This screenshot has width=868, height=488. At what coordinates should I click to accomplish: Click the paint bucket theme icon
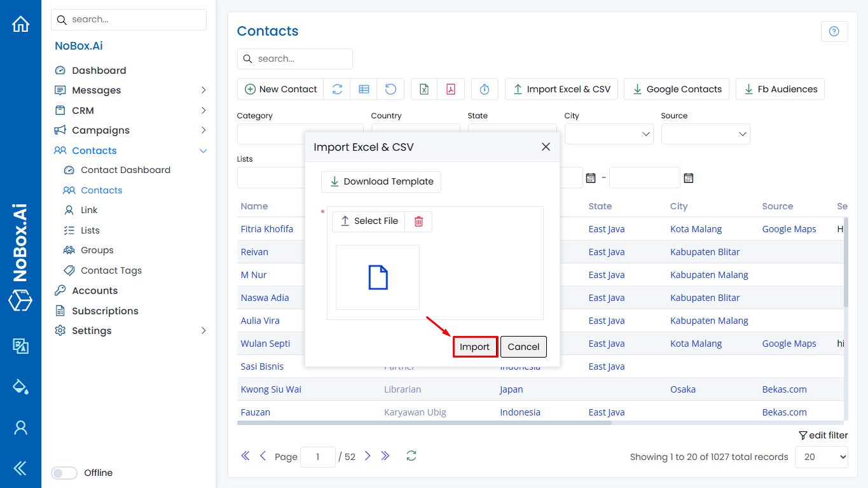[x=20, y=387]
